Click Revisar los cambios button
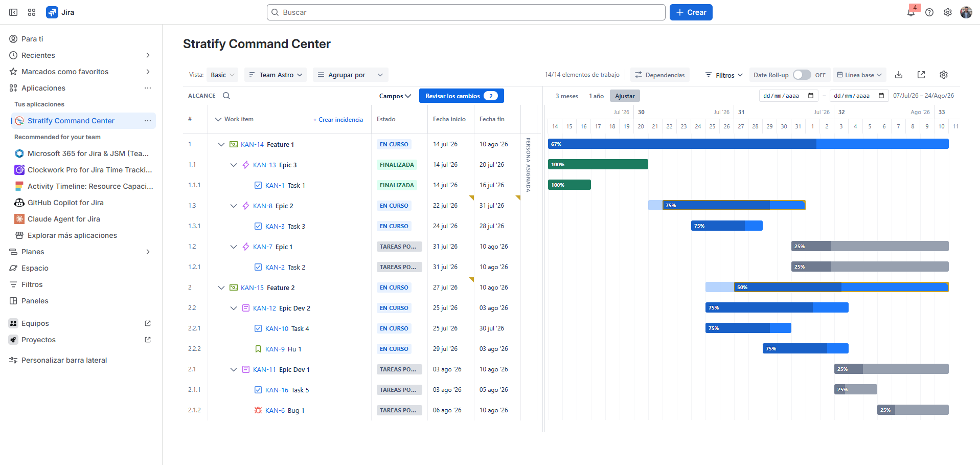The width and height of the screenshot is (980, 465). click(461, 96)
